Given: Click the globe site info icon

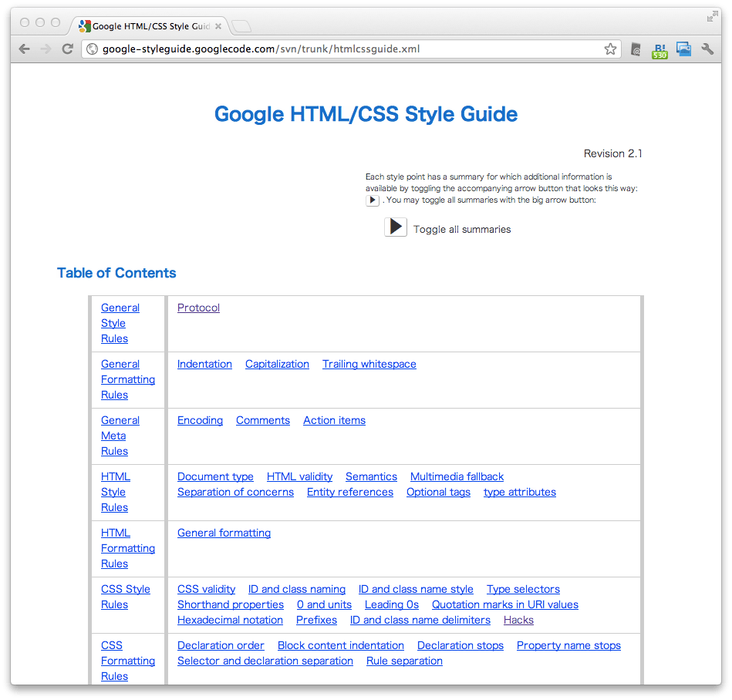Looking at the screenshot, I should [93, 49].
